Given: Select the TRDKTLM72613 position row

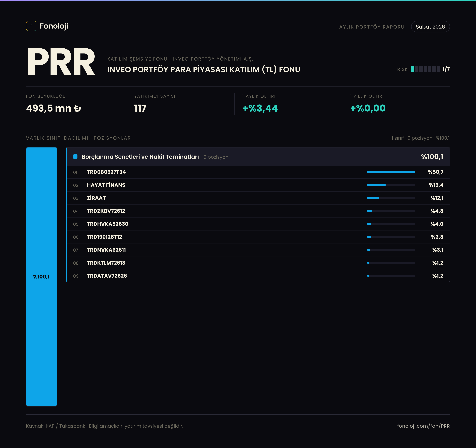Looking at the screenshot, I should pos(258,262).
